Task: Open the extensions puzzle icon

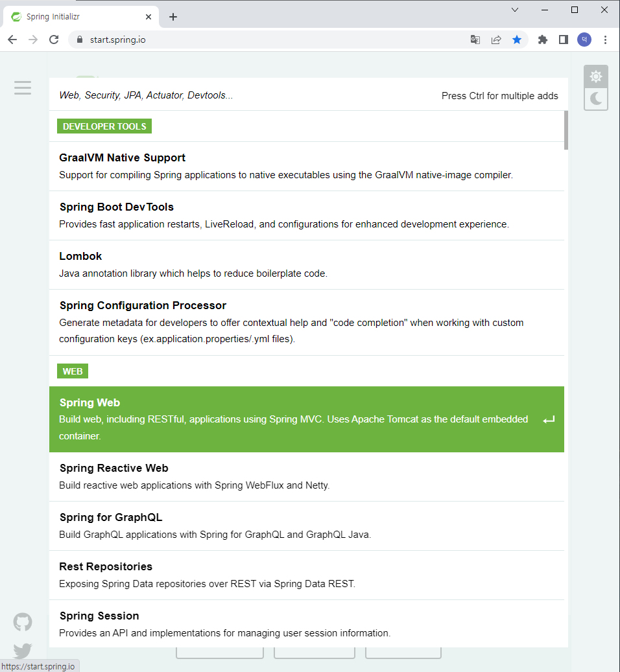Action: pos(543,40)
